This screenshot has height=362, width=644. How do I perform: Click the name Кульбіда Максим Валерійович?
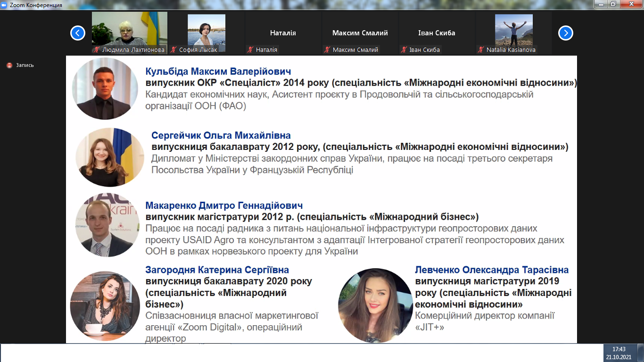[x=218, y=72]
